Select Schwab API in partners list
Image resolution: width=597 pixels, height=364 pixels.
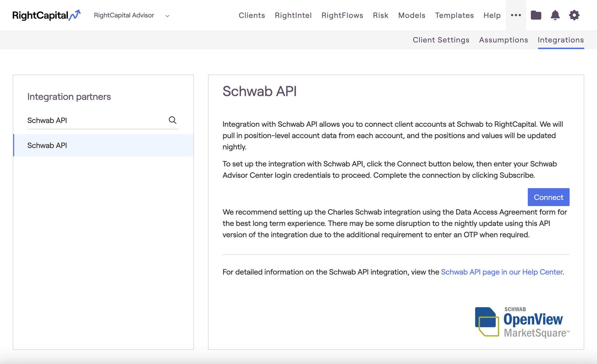click(x=104, y=145)
